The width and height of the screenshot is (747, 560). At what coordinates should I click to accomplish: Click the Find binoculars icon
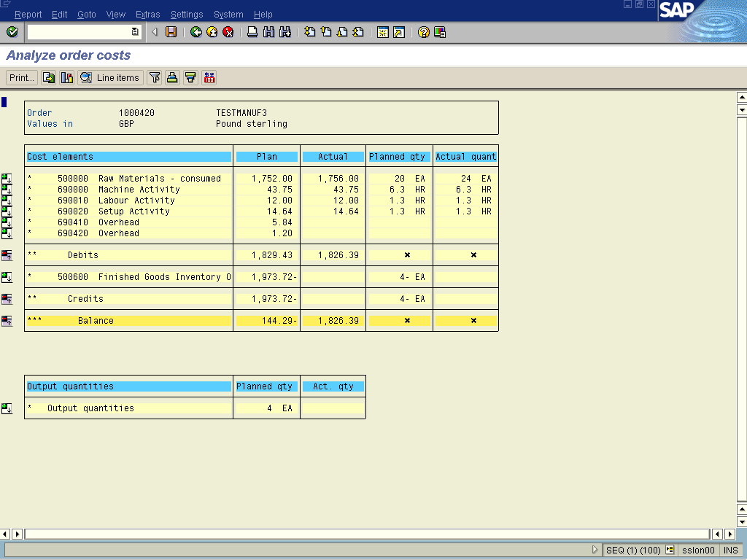[x=268, y=32]
